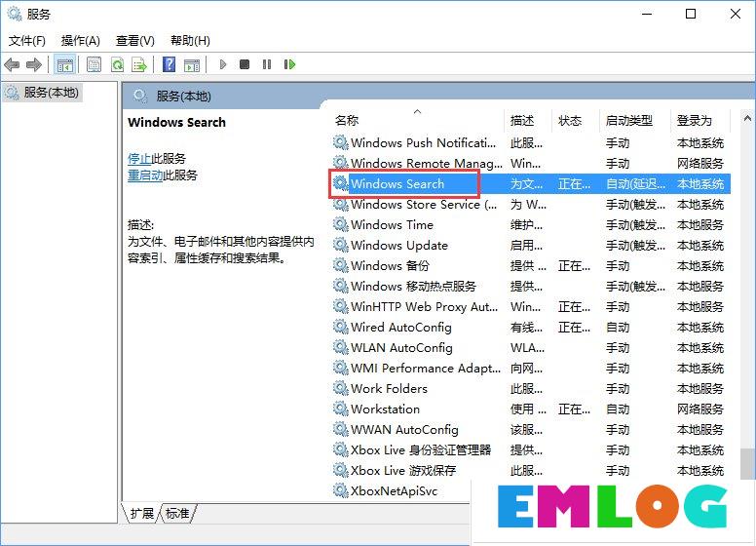Click the Export List toolbar icon
Image resolution: width=756 pixels, height=546 pixels.
(139, 64)
